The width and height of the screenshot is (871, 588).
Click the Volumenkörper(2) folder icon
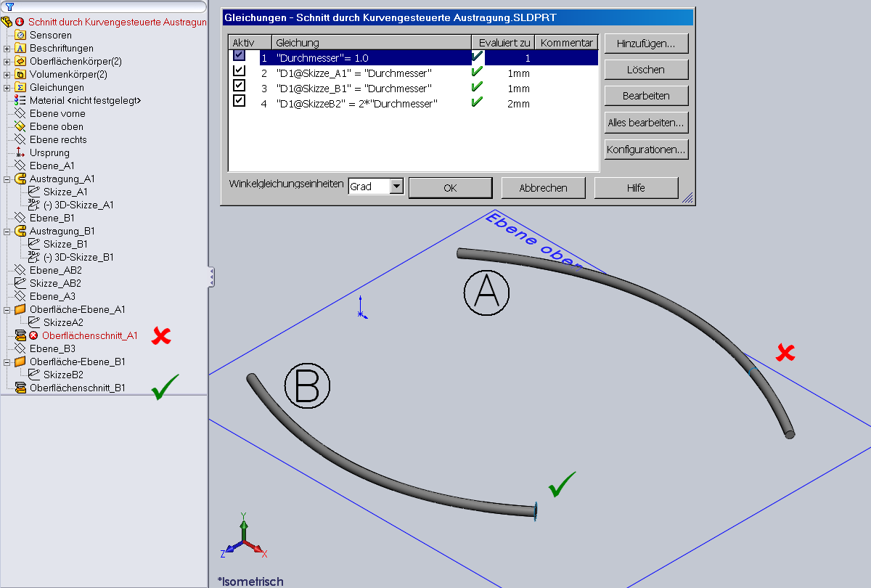pos(20,74)
